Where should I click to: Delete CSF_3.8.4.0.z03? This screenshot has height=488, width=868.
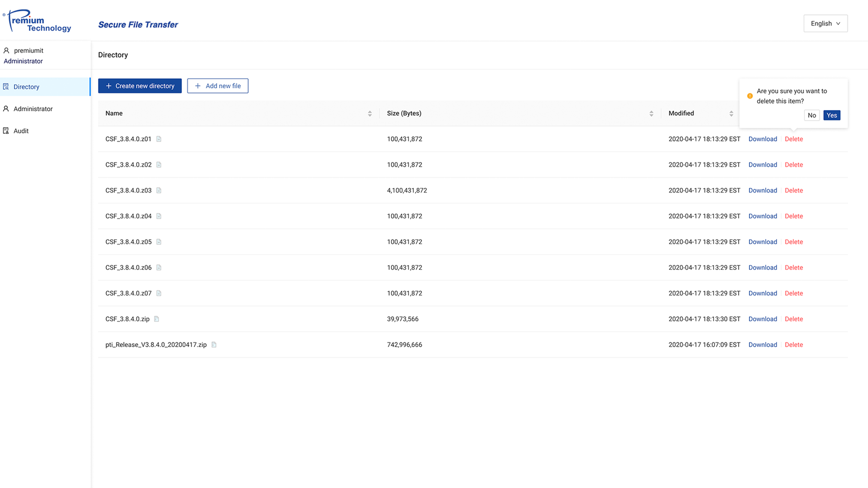[x=794, y=190]
